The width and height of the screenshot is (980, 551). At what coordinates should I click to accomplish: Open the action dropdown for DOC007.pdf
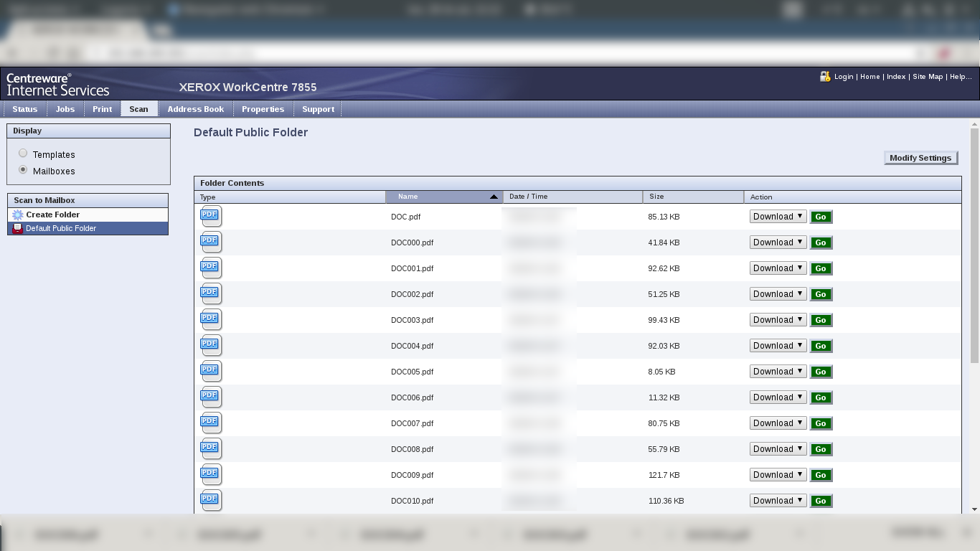[778, 423]
